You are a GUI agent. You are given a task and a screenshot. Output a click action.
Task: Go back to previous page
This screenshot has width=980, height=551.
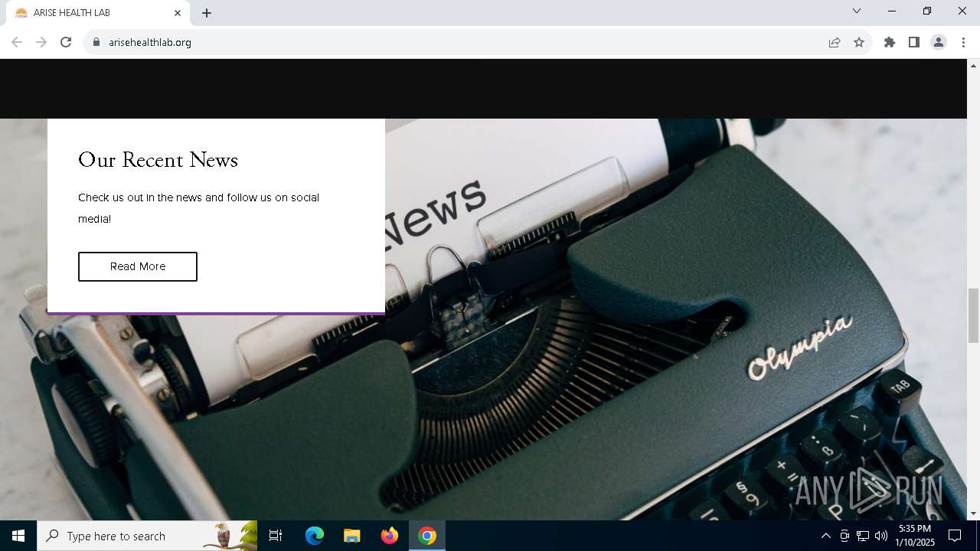tap(17, 42)
